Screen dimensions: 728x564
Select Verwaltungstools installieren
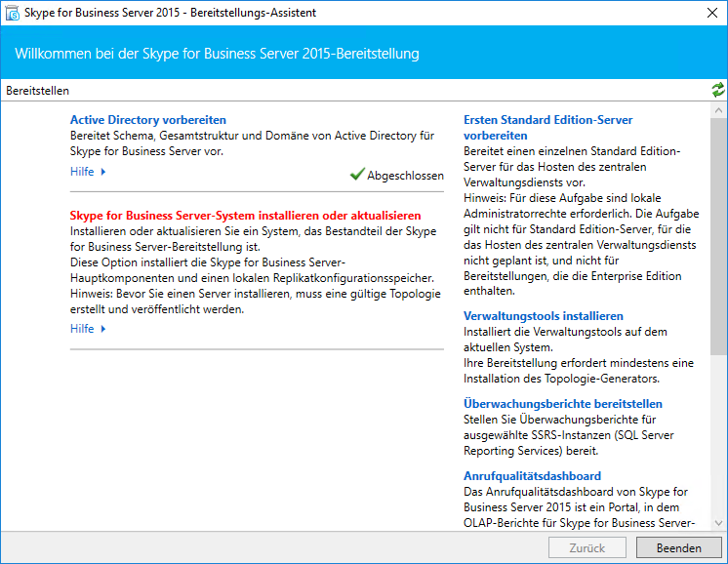543,316
